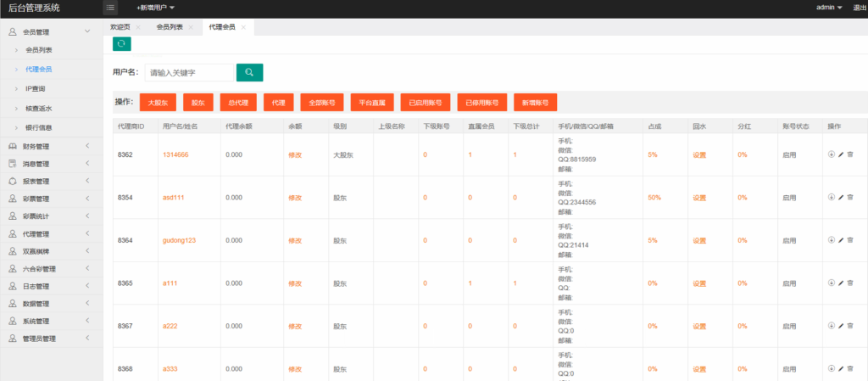The height and width of the screenshot is (381, 868).
Task: Click the download arrow icon for agent 8364
Action: click(831, 240)
